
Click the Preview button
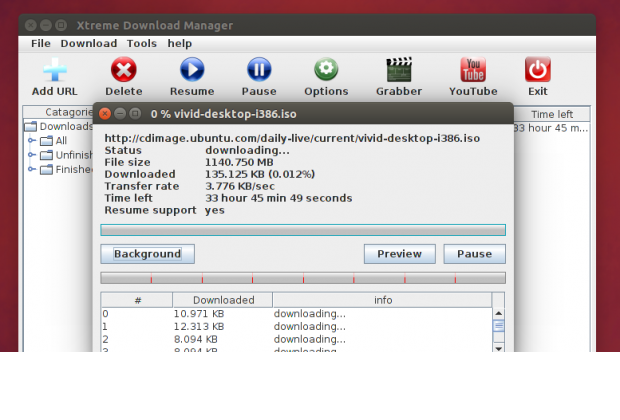[399, 254]
